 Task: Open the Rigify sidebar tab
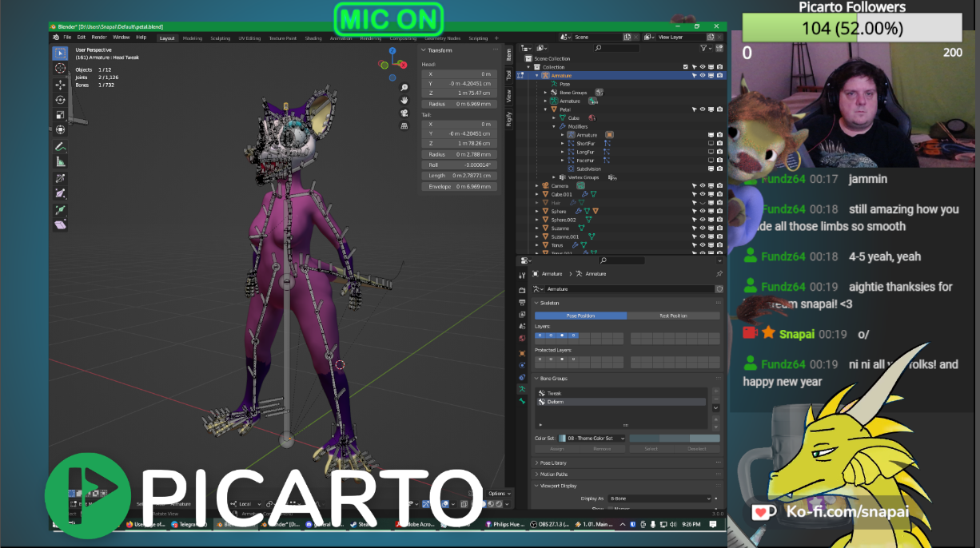click(508, 119)
